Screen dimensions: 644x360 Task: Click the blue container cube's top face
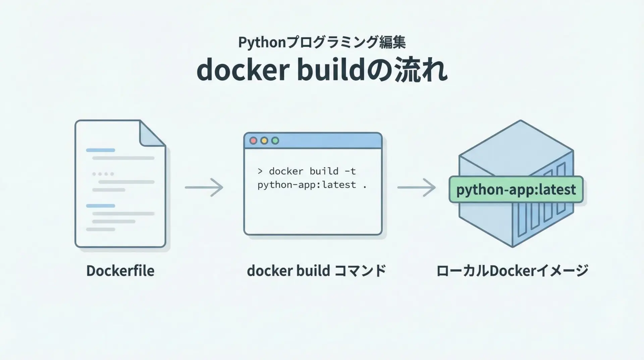[x=516, y=147]
